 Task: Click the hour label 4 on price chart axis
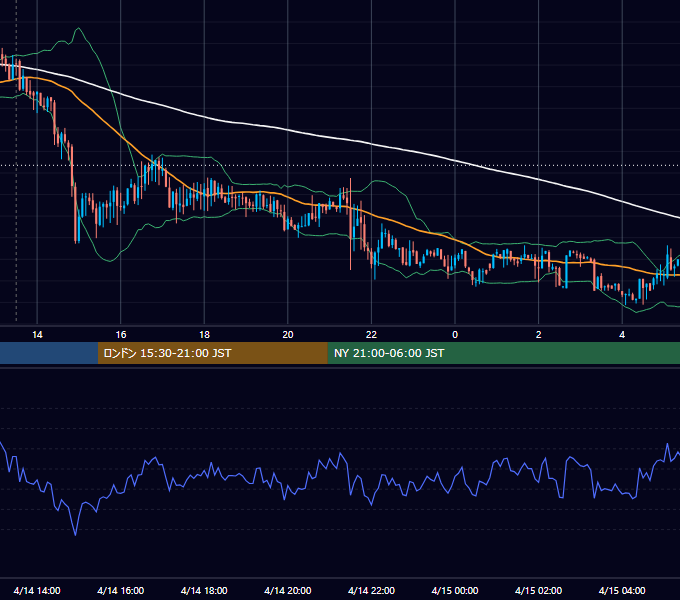pyautogui.click(x=622, y=335)
